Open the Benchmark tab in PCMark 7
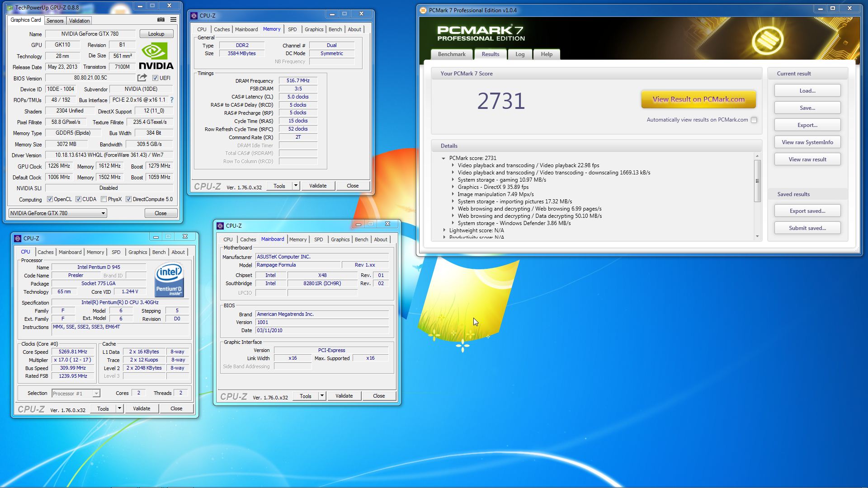 (452, 54)
